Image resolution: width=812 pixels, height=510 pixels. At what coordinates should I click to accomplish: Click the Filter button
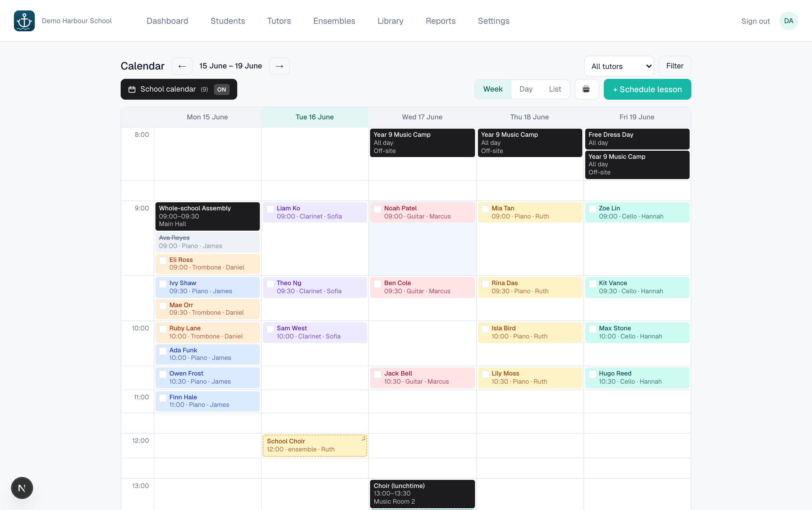click(x=675, y=66)
